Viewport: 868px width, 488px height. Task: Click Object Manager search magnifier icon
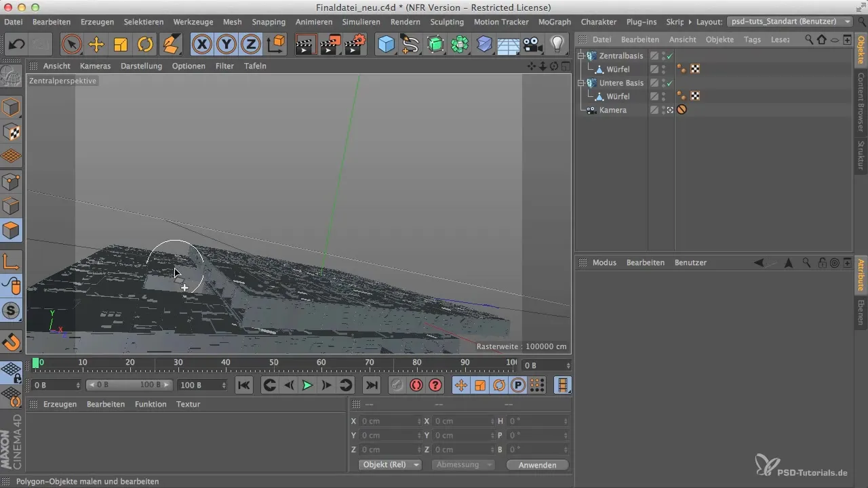pos(809,39)
